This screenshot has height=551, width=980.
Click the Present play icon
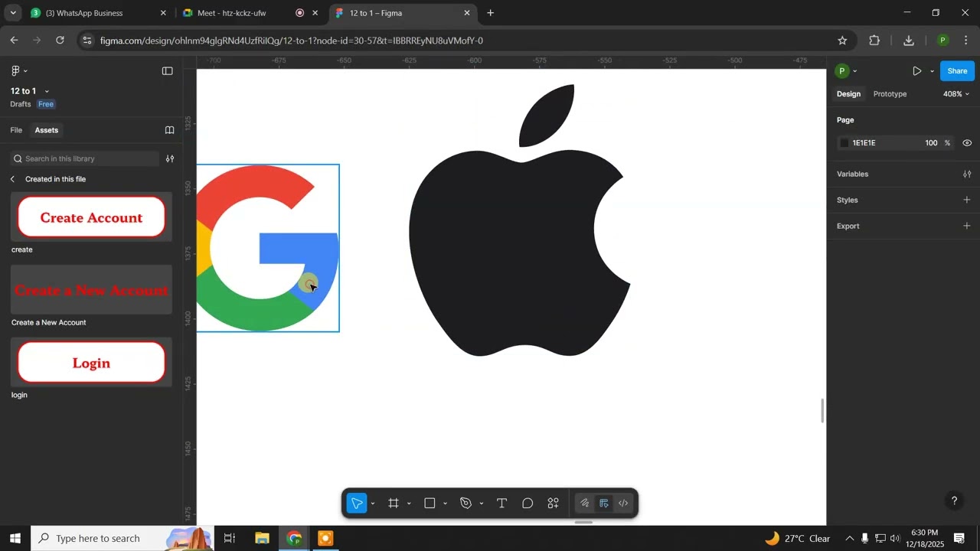coord(916,71)
